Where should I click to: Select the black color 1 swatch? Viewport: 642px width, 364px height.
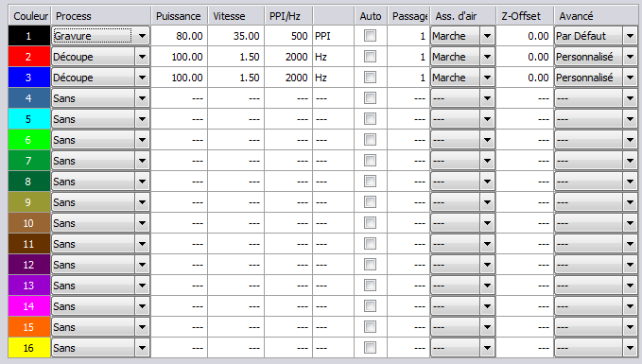29,36
